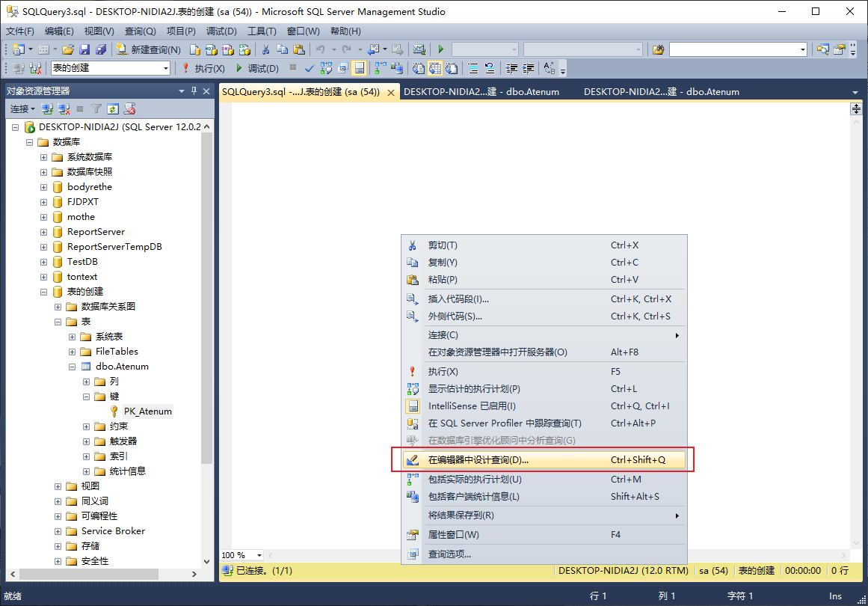868x606 pixels.
Task: Save the query with the floppy disk icon
Action: pyautogui.click(x=84, y=50)
